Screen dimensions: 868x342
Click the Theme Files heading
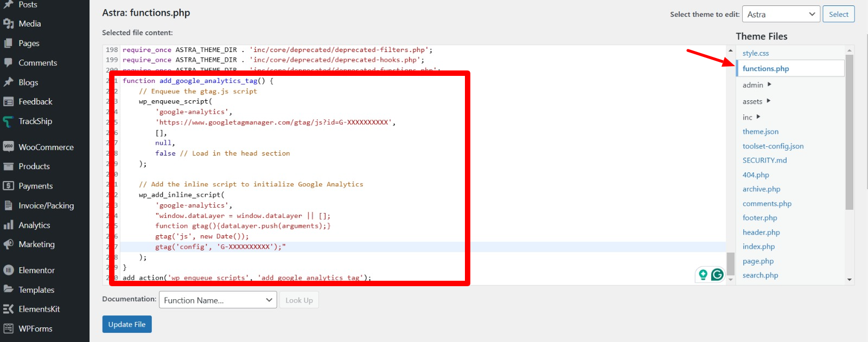pos(761,36)
